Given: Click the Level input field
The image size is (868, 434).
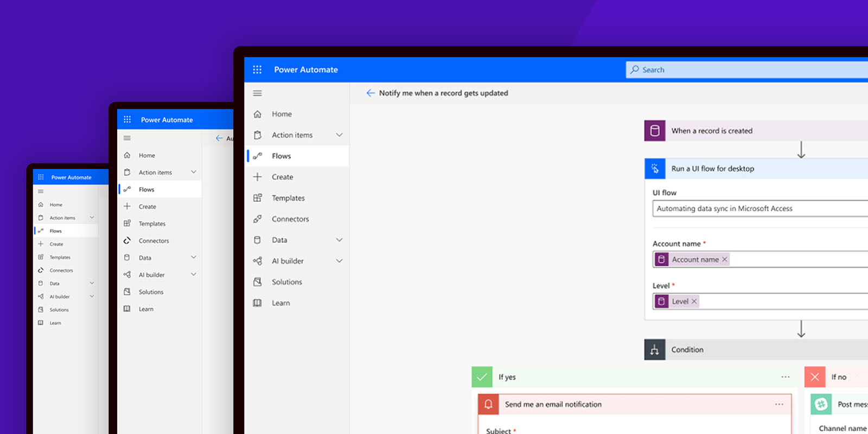Looking at the screenshot, I should (x=761, y=302).
